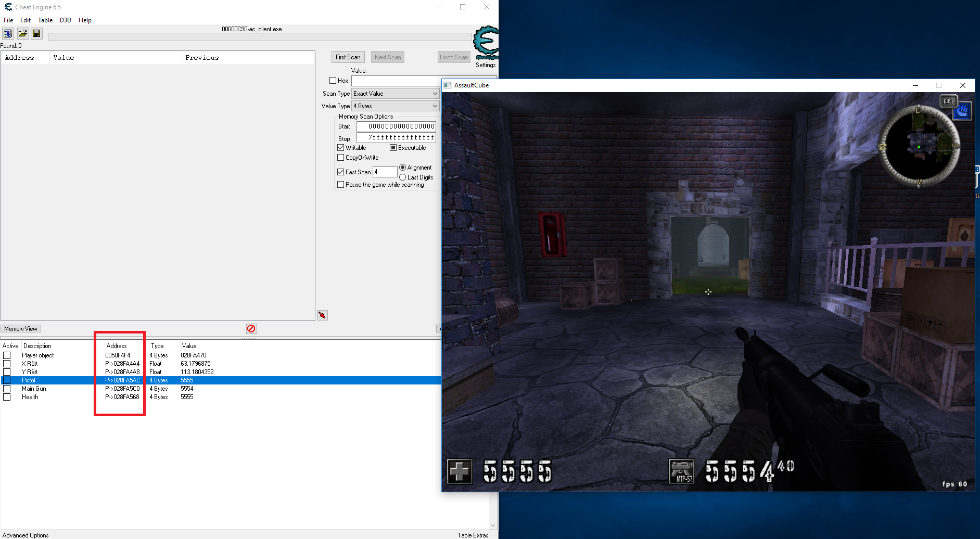Open the D3D menu
Screen dimensions: 980x539
65,20
